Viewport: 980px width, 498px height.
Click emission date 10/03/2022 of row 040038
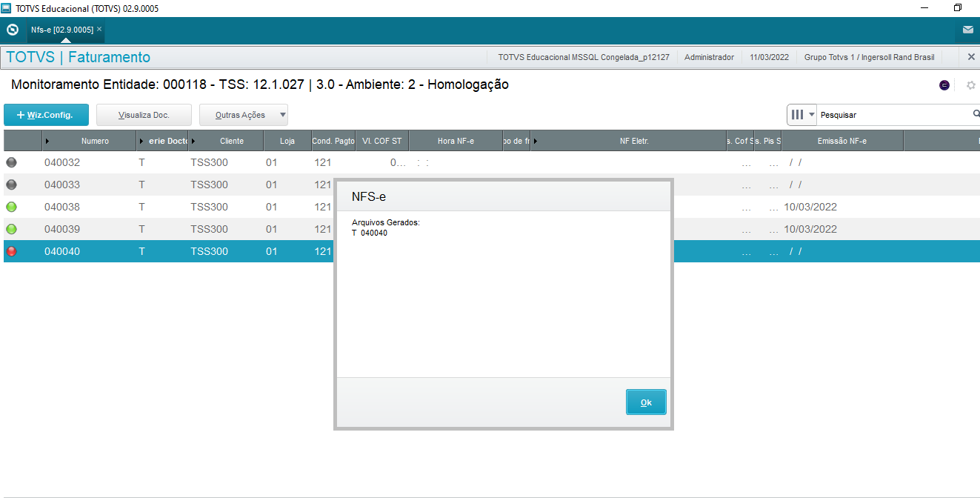coord(810,207)
